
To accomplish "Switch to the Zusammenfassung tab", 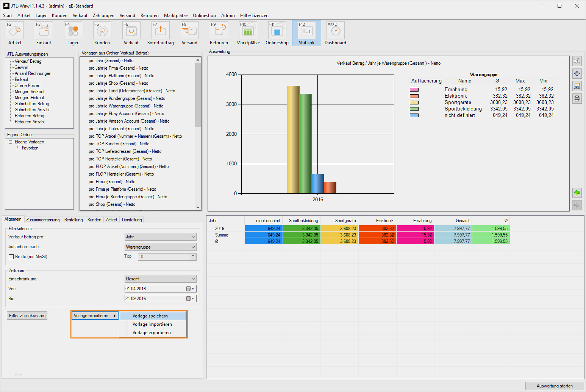I will point(43,220).
